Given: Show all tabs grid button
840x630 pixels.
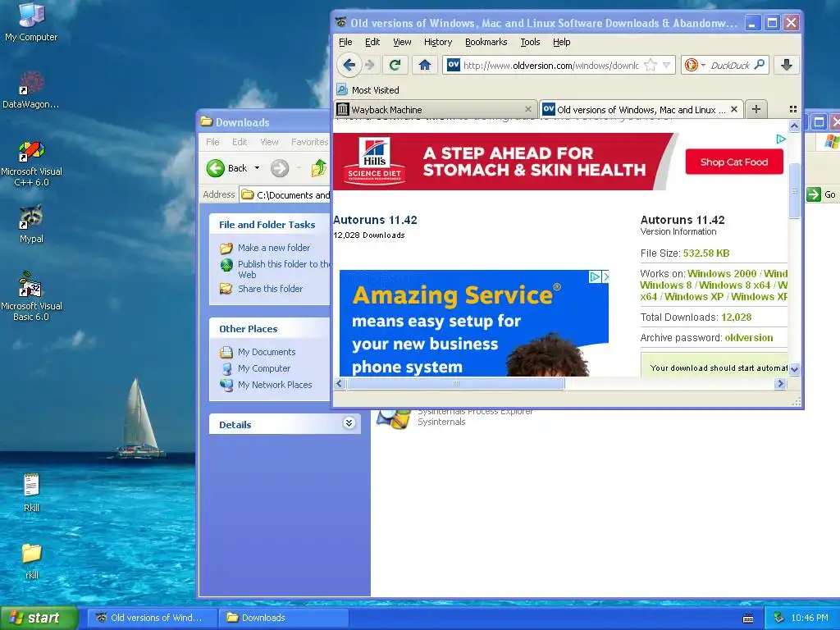Looking at the screenshot, I should (793, 109).
